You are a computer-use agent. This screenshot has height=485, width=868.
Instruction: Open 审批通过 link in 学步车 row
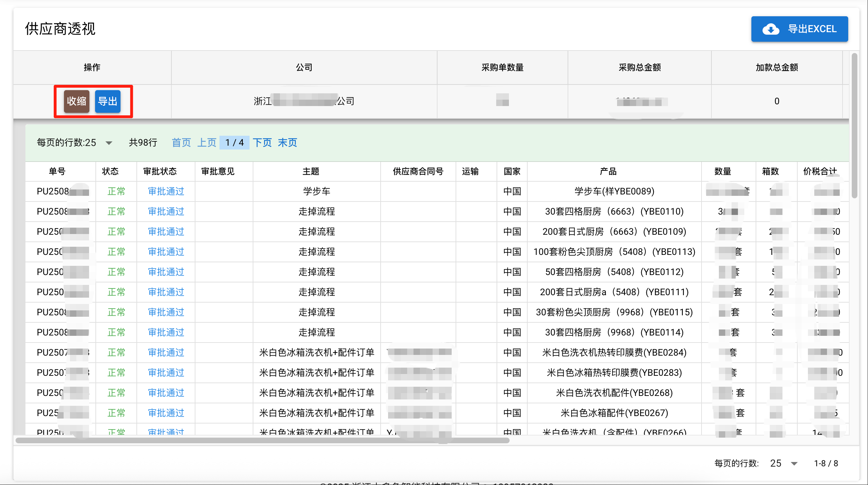point(166,191)
